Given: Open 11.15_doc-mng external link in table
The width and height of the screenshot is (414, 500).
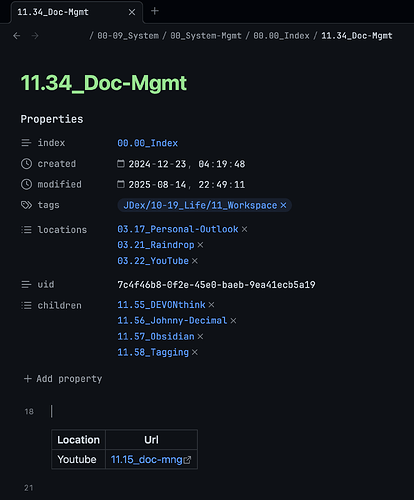Looking at the screenshot, I should coord(151,460).
